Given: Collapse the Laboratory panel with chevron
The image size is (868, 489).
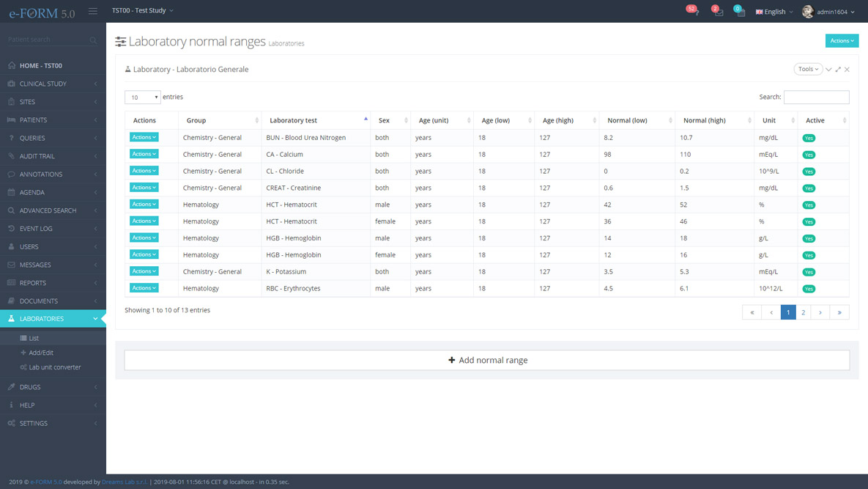Looking at the screenshot, I should coord(828,70).
